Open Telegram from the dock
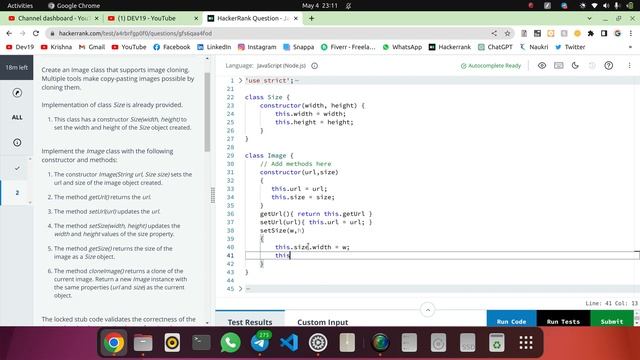640x360 pixels. (260, 342)
